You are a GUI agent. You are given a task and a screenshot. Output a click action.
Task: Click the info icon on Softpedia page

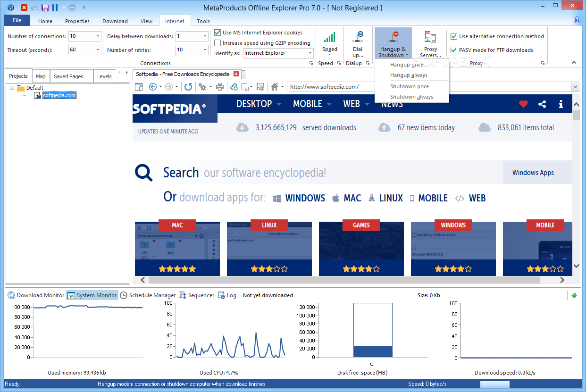click(x=561, y=104)
